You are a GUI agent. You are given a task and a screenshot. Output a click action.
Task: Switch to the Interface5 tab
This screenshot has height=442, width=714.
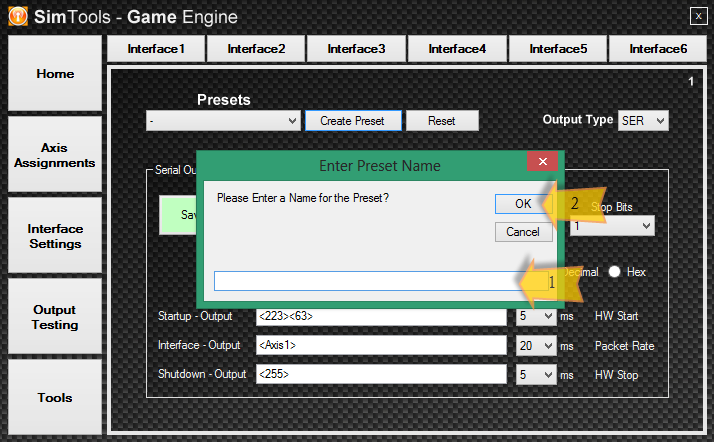tap(558, 49)
